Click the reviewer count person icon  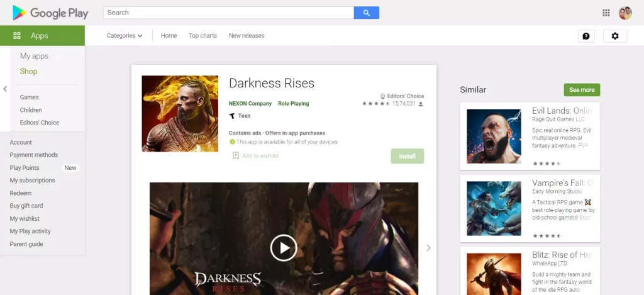click(x=421, y=104)
